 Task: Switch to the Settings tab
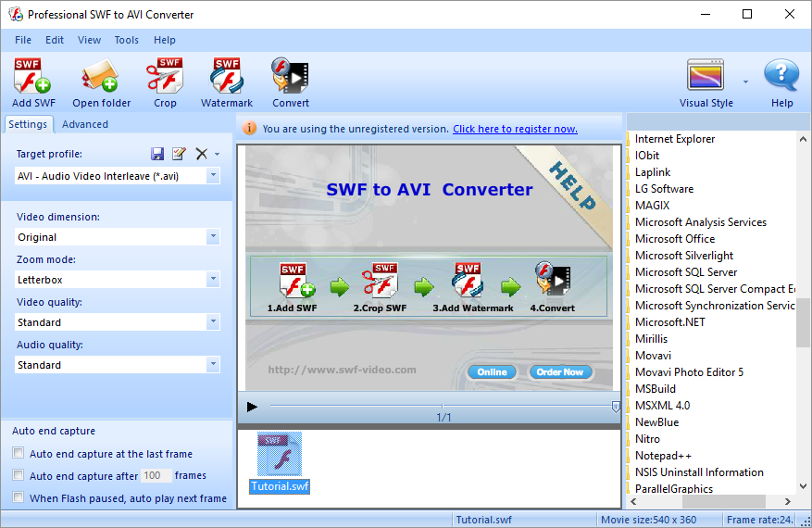(x=28, y=124)
